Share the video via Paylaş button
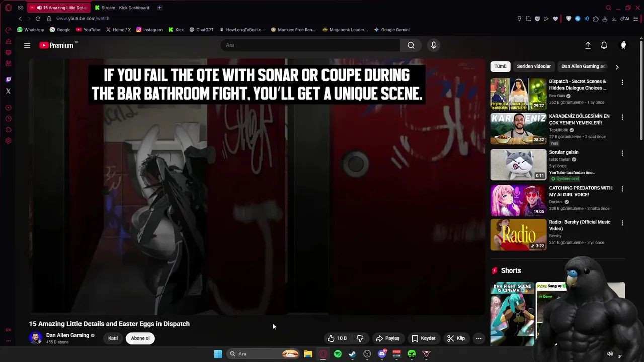 point(387,338)
